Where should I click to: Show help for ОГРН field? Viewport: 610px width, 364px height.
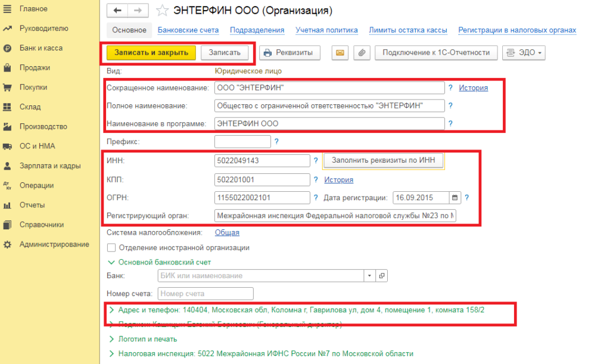316,198
